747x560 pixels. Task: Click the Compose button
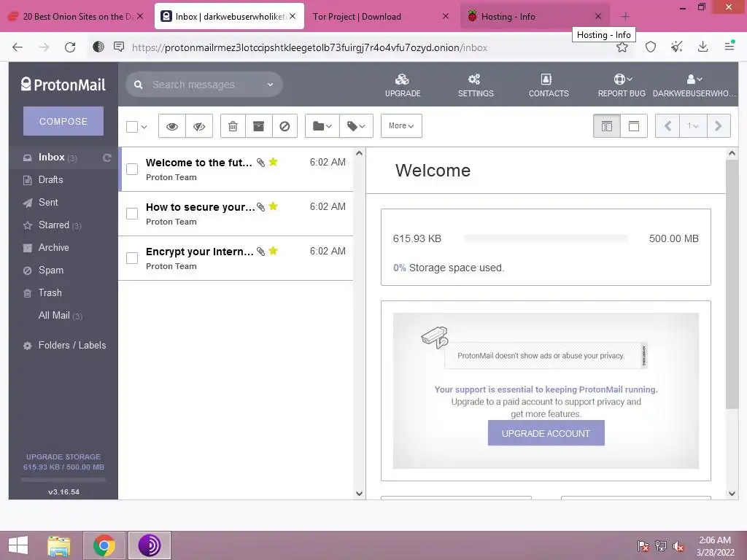pyautogui.click(x=63, y=122)
